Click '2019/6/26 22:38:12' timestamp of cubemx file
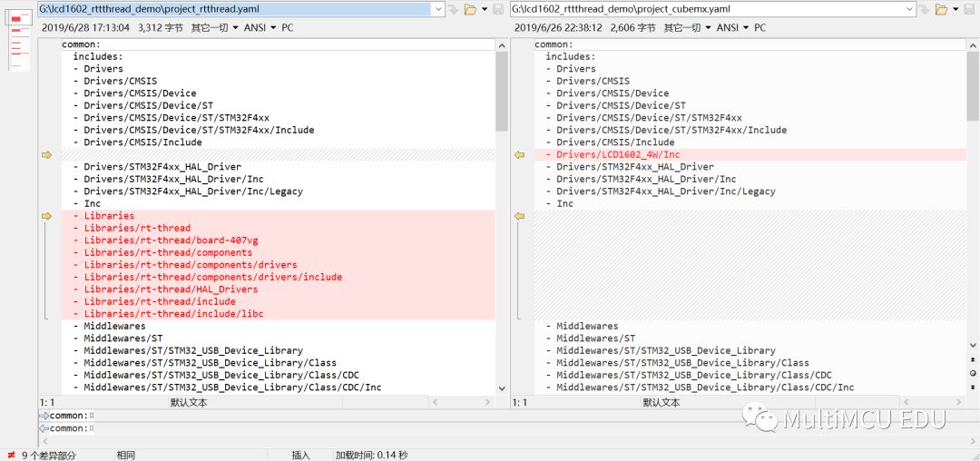Screen dimensions: 980x461 tap(558, 27)
